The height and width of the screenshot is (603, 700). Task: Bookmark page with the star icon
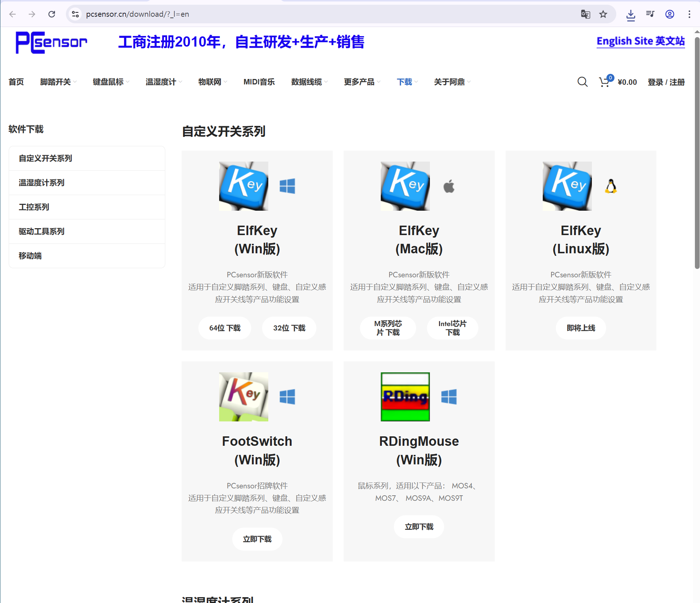tap(603, 14)
